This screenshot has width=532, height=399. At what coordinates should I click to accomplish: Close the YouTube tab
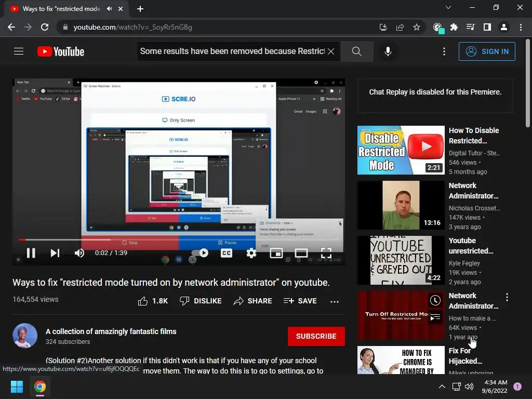121,9
